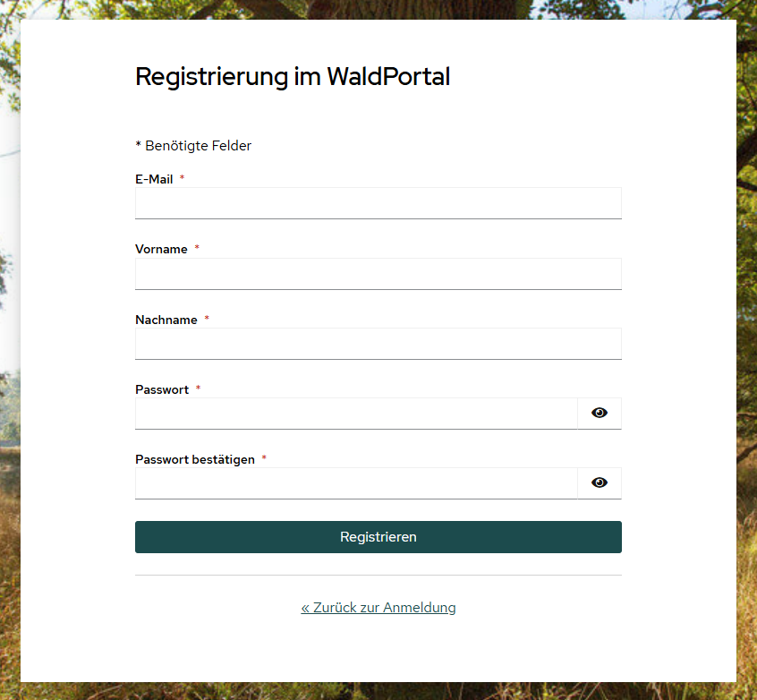Viewport: 757px width, 700px height.
Task: Click the red asterisk next to E-Mail
Action: [x=182, y=179]
